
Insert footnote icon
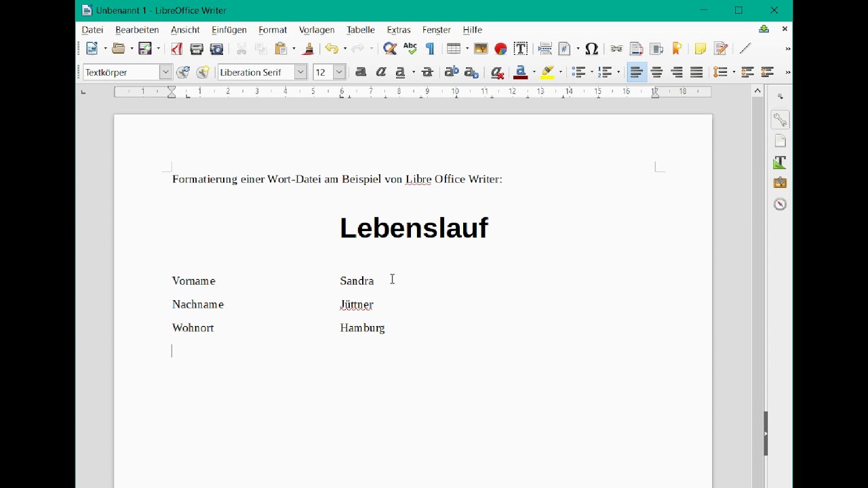click(636, 49)
